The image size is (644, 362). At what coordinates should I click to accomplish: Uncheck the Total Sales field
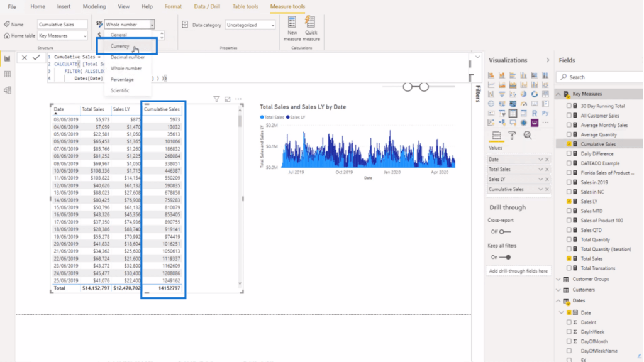(x=569, y=258)
